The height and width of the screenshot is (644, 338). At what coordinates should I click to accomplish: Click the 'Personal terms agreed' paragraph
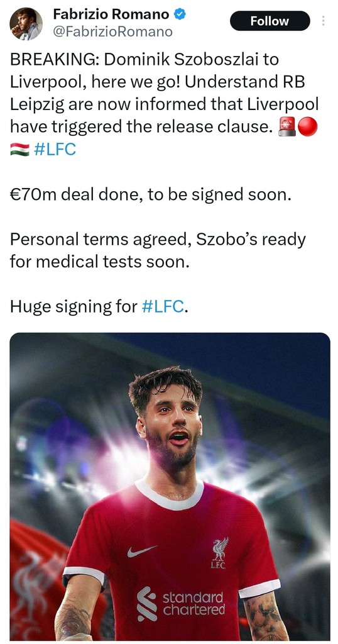pos(158,250)
